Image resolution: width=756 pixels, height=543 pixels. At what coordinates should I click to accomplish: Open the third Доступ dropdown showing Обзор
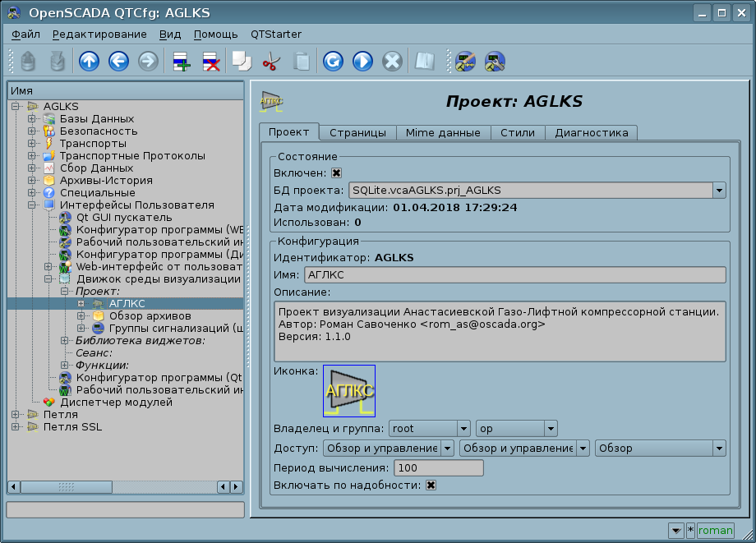coord(661,448)
